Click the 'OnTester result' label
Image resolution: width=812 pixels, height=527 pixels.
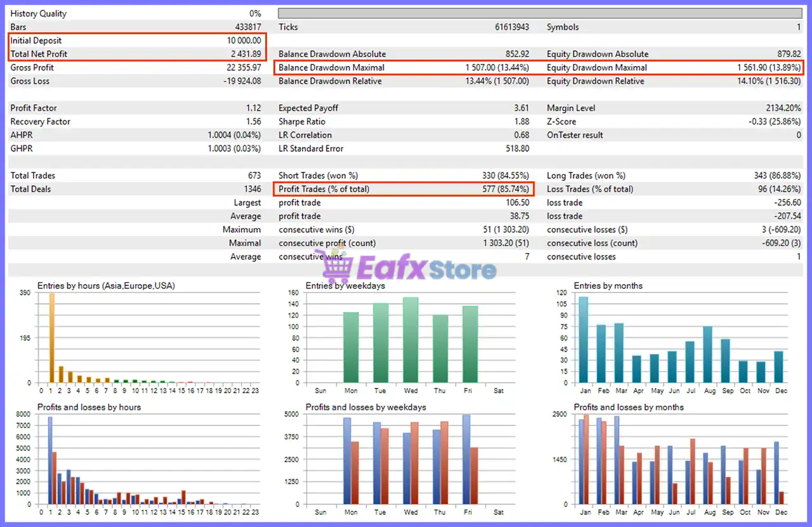click(575, 135)
